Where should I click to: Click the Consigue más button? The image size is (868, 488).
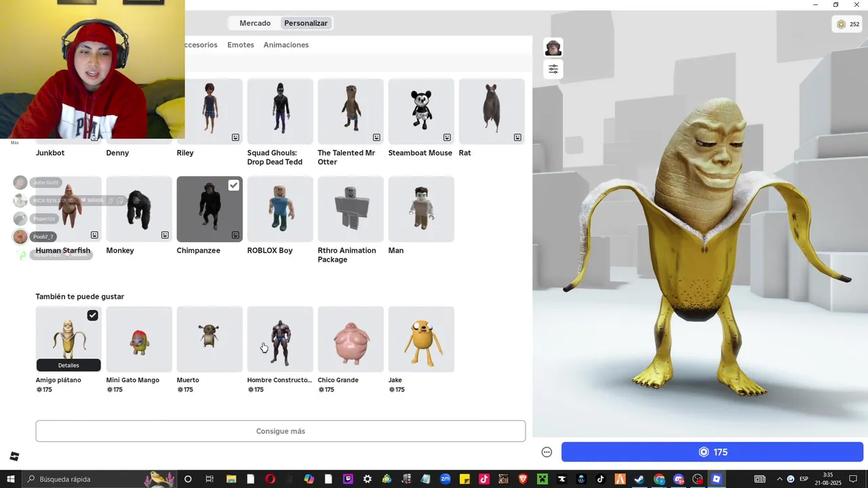pos(281,431)
